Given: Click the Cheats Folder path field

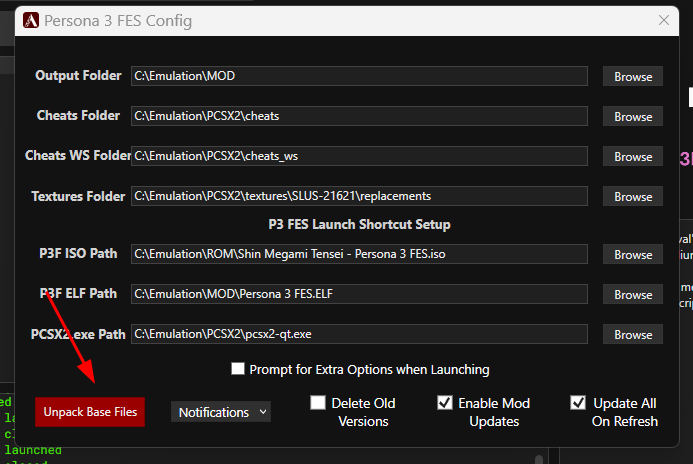Looking at the screenshot, I should click(359, 116).
